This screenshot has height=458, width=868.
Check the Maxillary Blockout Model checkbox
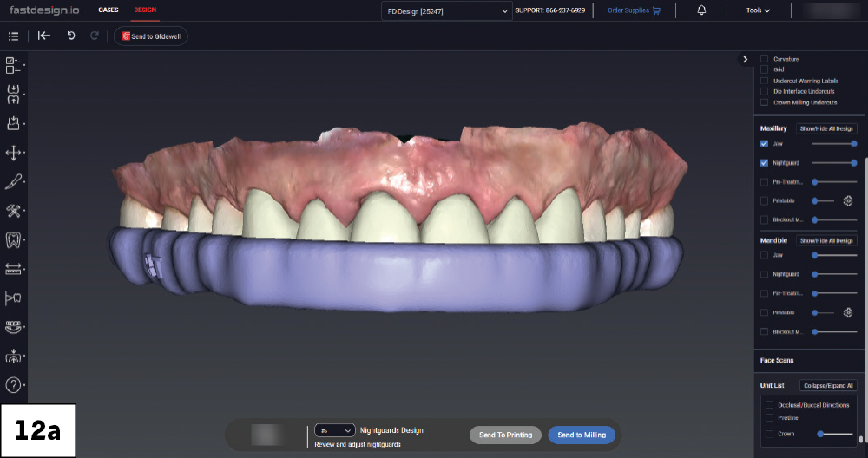pyautogui.click(x=764, y=219)
